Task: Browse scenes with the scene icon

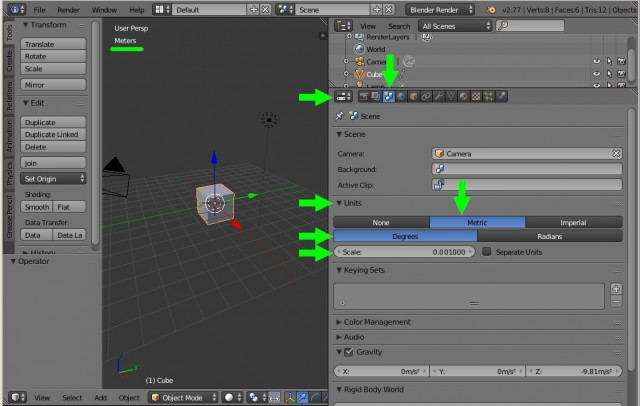Action: pos(285,9)
